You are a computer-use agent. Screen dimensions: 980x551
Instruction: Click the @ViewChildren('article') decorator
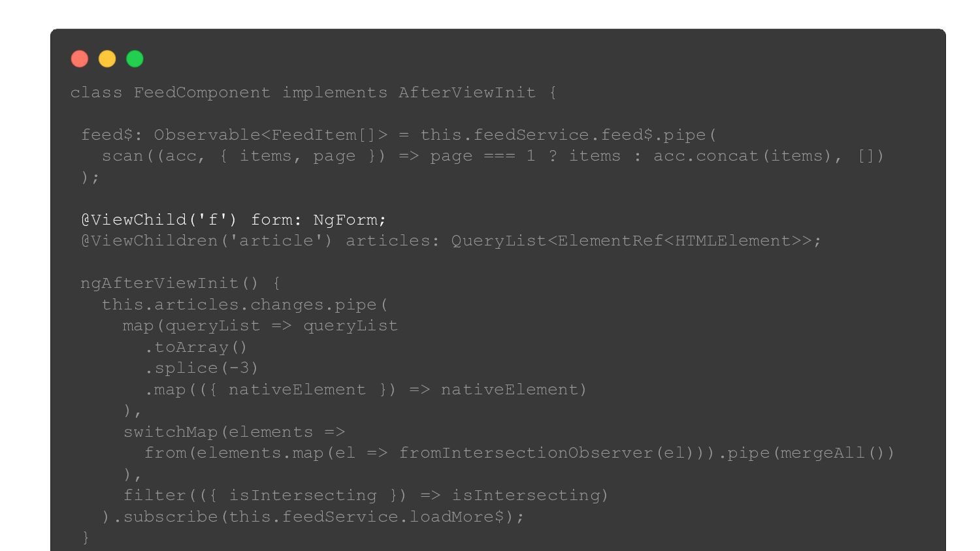pos(206,241)
